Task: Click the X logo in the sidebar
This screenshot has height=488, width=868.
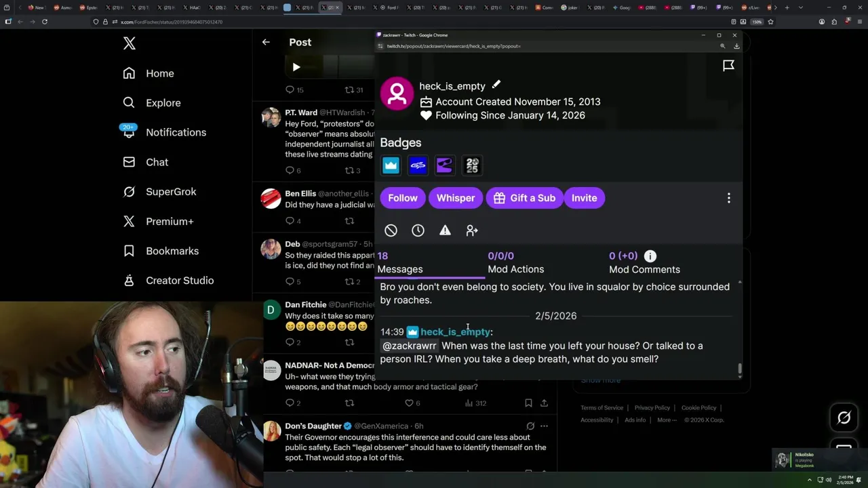Action: (x=130, y=44)
